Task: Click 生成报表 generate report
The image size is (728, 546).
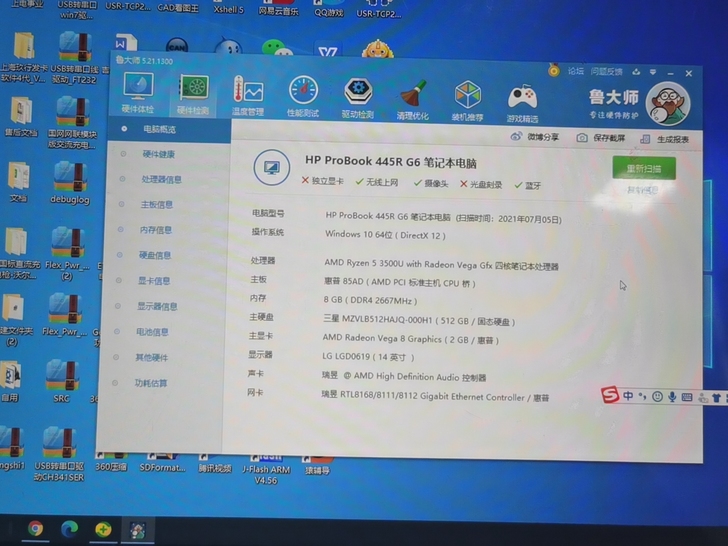Action: pyautogui.click(x=664, y=139)
